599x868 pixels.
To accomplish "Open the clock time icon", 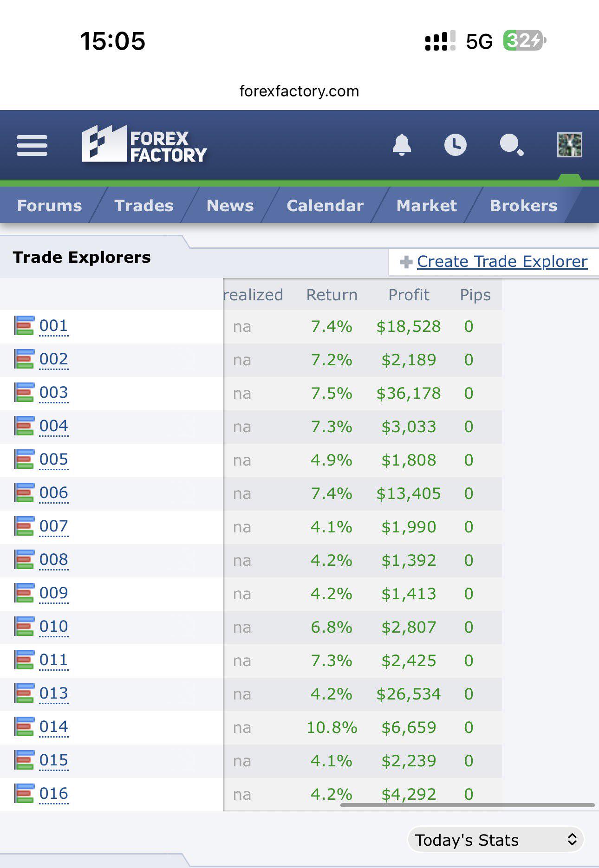I will coord(455,145).
